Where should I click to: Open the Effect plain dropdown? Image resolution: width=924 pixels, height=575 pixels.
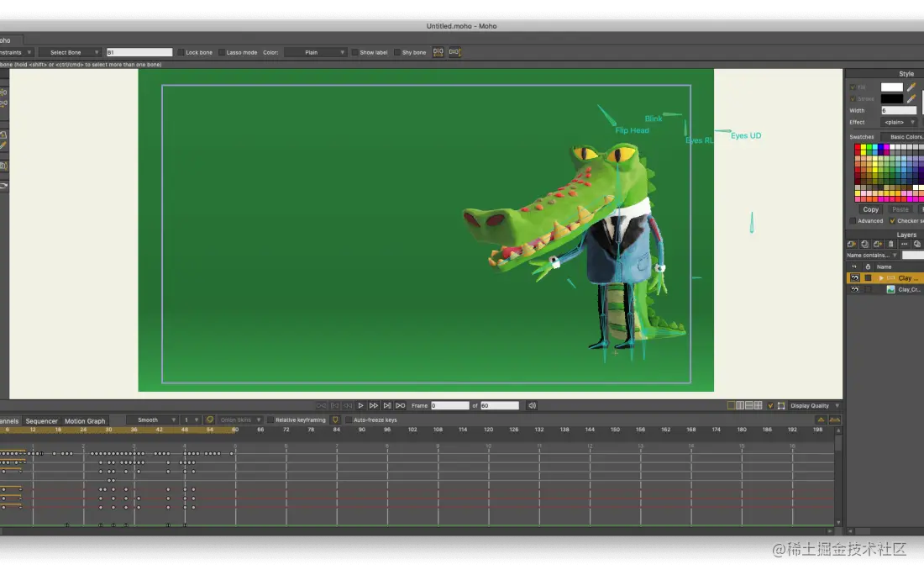pyautogui.click(x=898, y=122)
